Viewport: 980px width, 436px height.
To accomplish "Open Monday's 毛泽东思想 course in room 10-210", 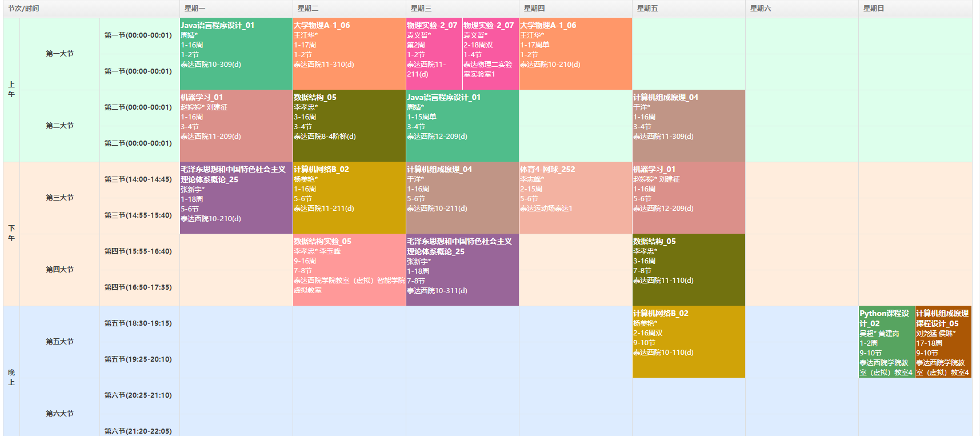I will [236, 198].
